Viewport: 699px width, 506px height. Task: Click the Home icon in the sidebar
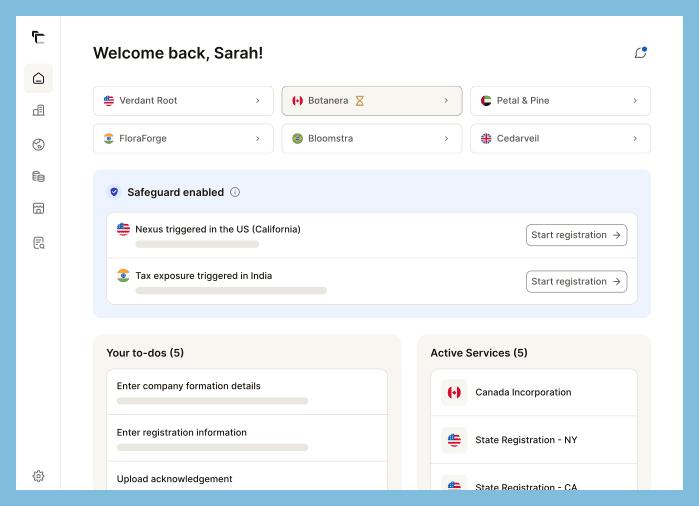pyautogui.click(x=38, y=78)
